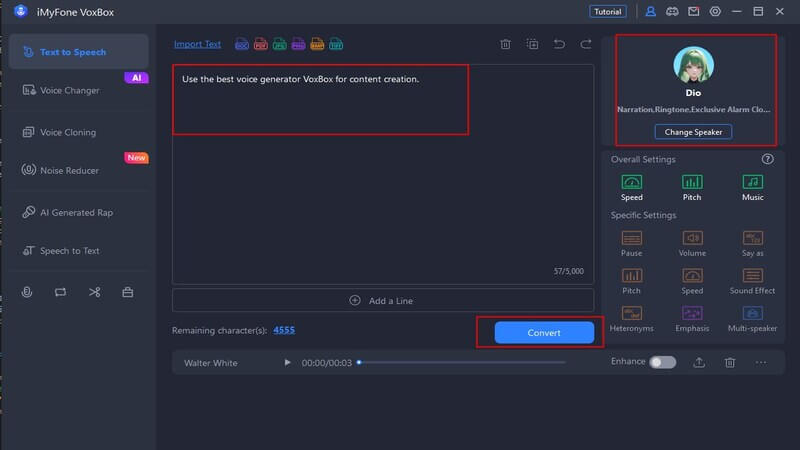The height and width of the screenshot is (450, 800).
Task: Click the add-block icon above text editor
Action: pos(532,44)
